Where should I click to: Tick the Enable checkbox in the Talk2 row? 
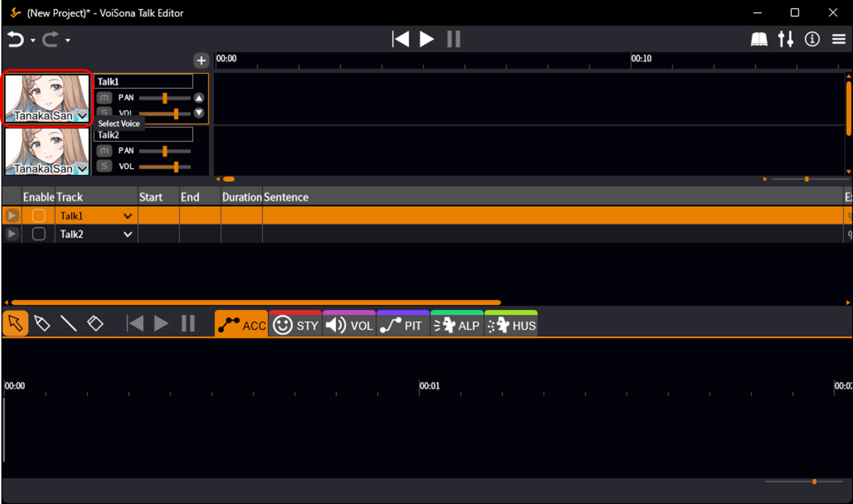tap(39, 234)
